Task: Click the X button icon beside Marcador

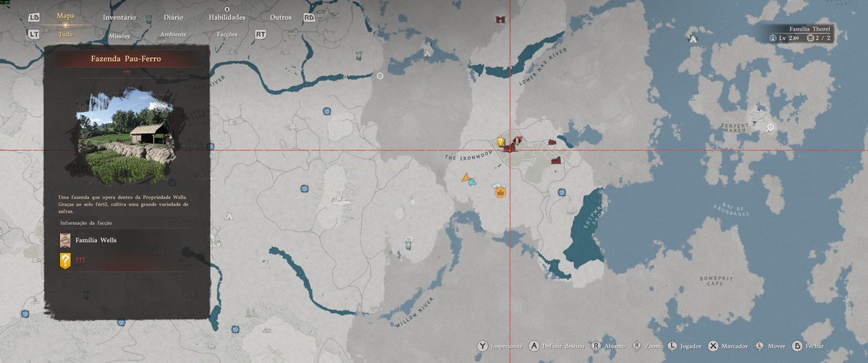Action: tap(714, 346)
